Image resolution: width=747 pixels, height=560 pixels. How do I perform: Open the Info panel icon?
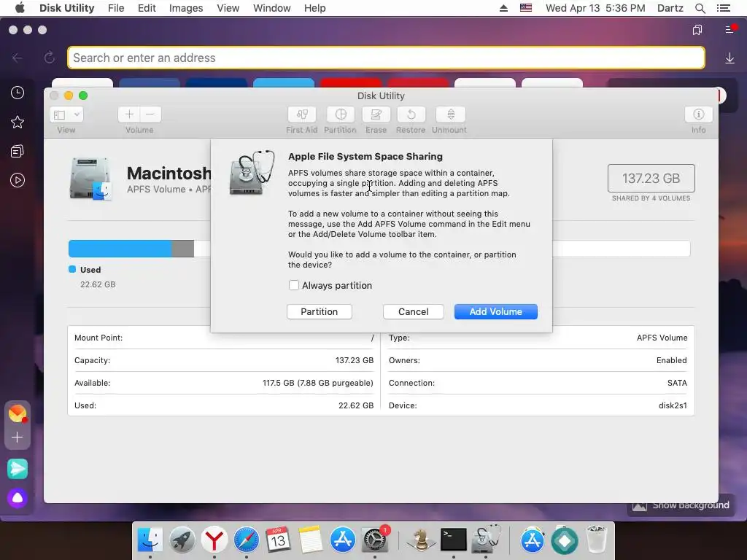coord(698,114)
